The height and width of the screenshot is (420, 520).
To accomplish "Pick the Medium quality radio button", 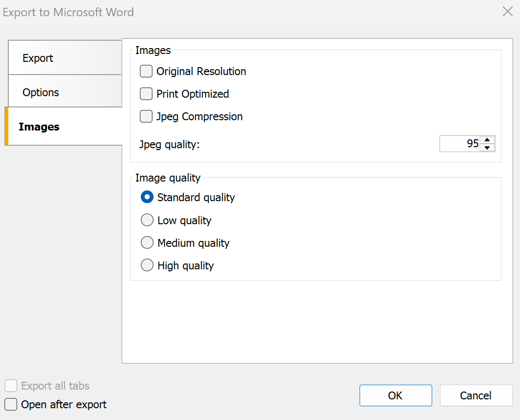I will 147,243.
